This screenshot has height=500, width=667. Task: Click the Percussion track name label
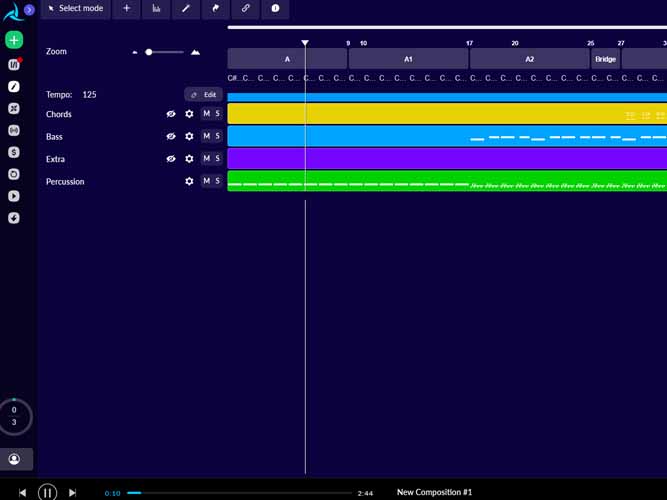pos(65,182)
